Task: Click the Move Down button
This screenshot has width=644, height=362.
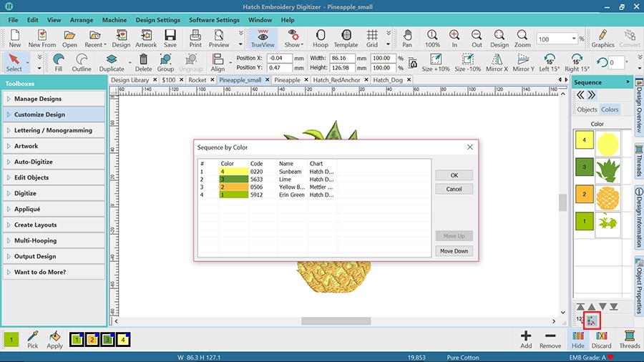Action: (x=454, y=251)
